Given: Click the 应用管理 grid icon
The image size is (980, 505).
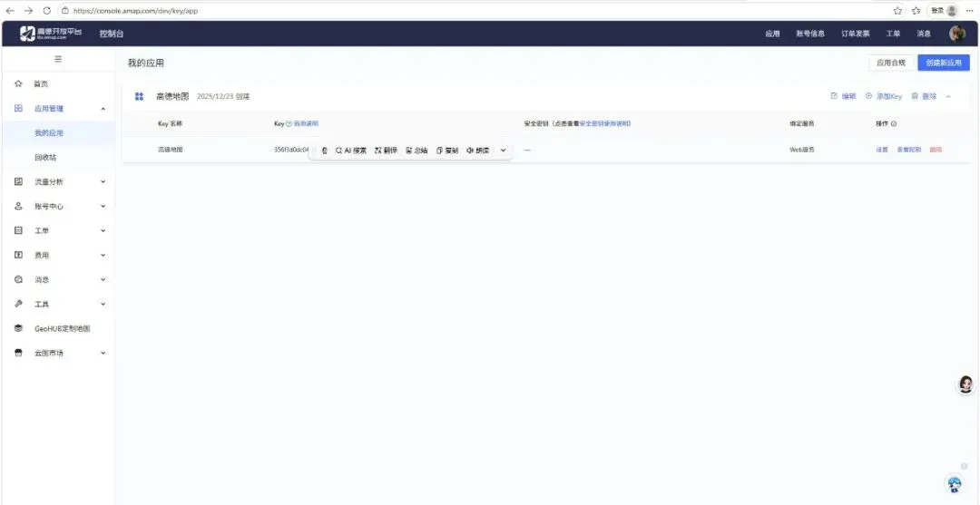Looking at the screenshot, I should pyautogui.click(x=18, y=108).
